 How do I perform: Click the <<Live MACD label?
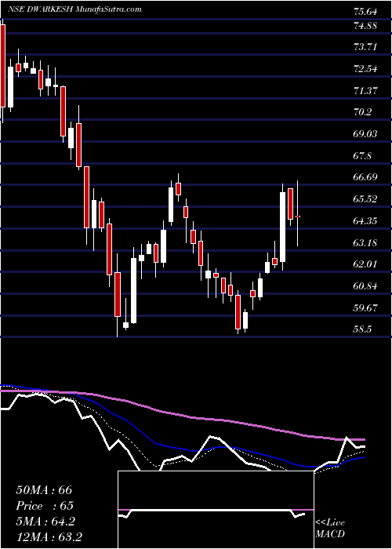[330, 529]
